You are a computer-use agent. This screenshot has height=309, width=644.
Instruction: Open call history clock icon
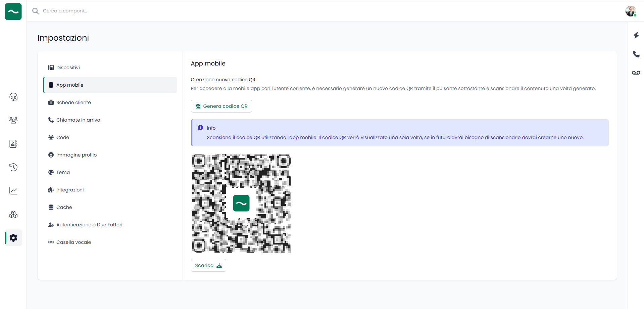point(13,167)
